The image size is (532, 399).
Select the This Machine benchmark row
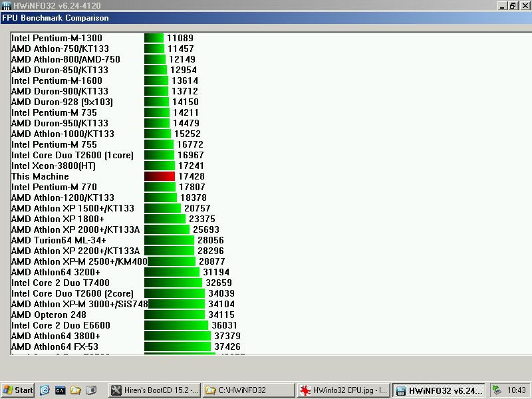tap(40, 176)
